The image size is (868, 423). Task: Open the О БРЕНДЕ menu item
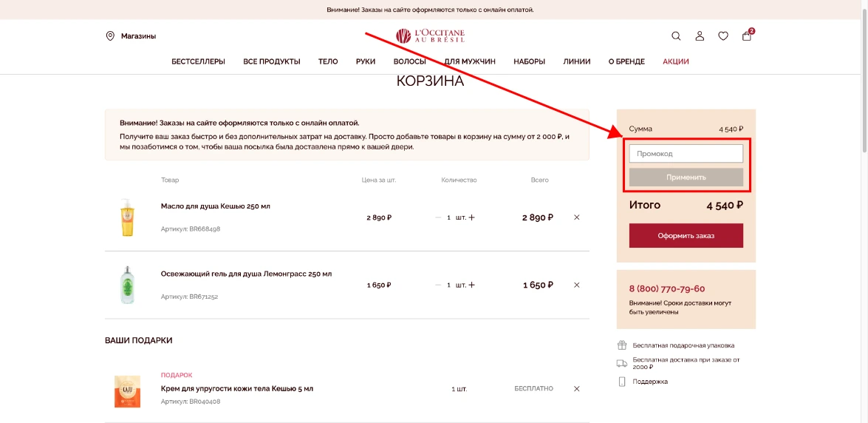pyautogui.click(x=626, y=61)
